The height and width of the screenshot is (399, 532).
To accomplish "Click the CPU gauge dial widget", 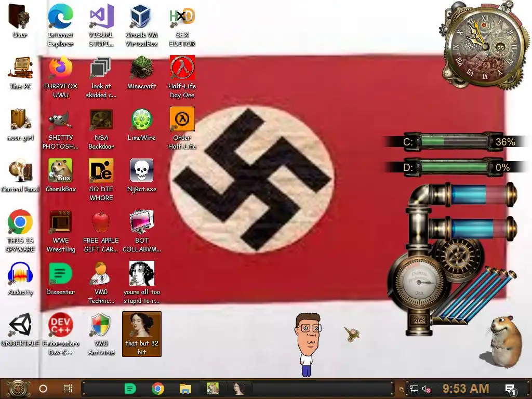I will (x=420, y=281).
